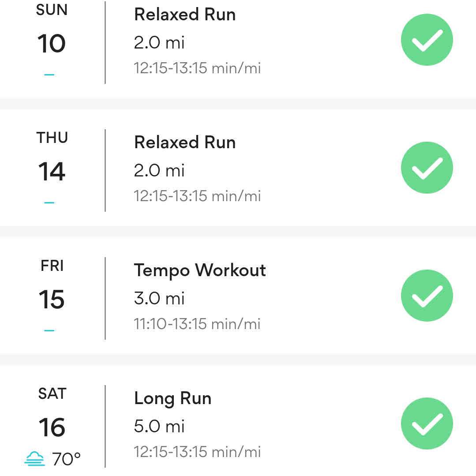The height and width of the screenshot is (476, 476).
Task: Tap the 3.0 mi distance on Friday
Action: (159, 298)
